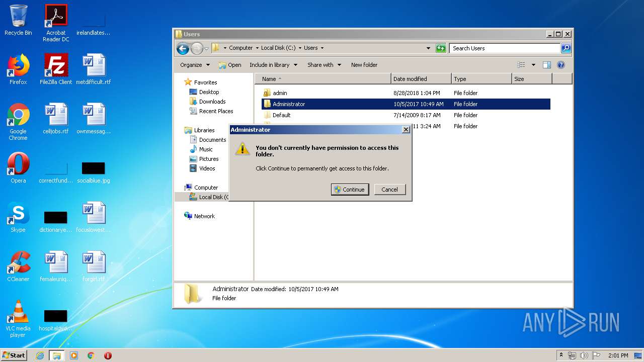Expand the dropdown arrow after Users breadcrumb
The image size is (644, 362).
click(322, 48)
